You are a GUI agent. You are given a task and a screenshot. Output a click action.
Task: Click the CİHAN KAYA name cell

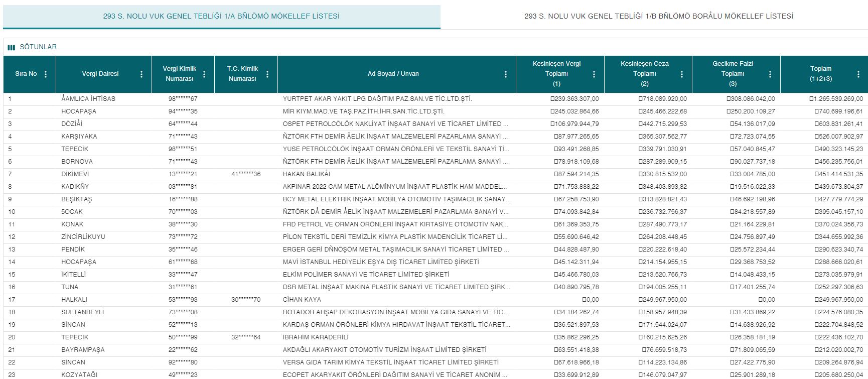tap(302, 300)
